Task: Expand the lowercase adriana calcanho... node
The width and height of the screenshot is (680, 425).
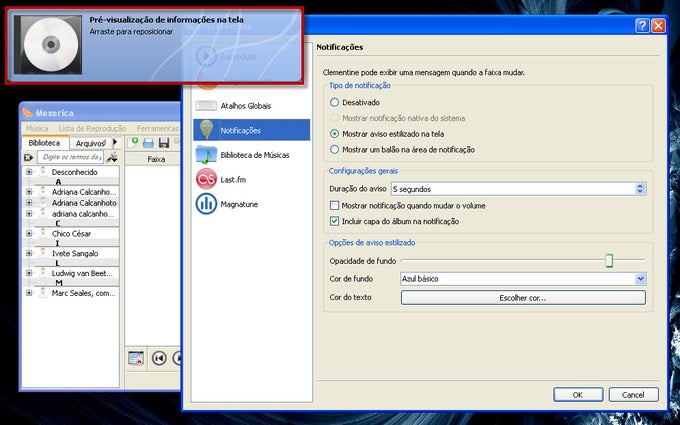Action: [29, 214]
